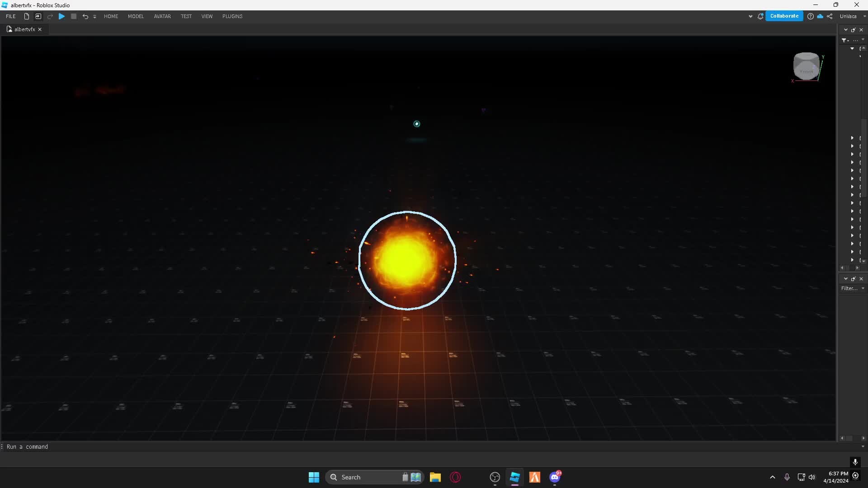Open the MODEL ribbon tab
The height and width of the screenshot is (488, 868).
point(136,16)
